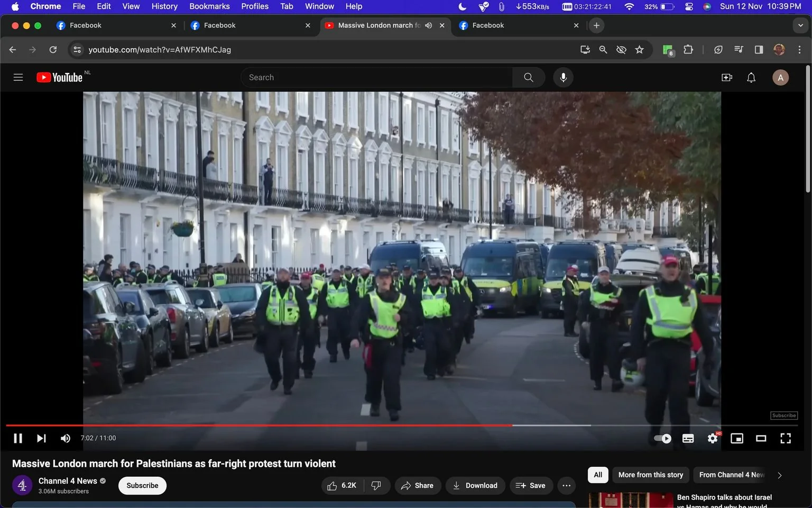Show next filter chips arrow
Image resolution: width=812 pixels, height=508 pixels.
pyautogui.click(x=780, y=475)
